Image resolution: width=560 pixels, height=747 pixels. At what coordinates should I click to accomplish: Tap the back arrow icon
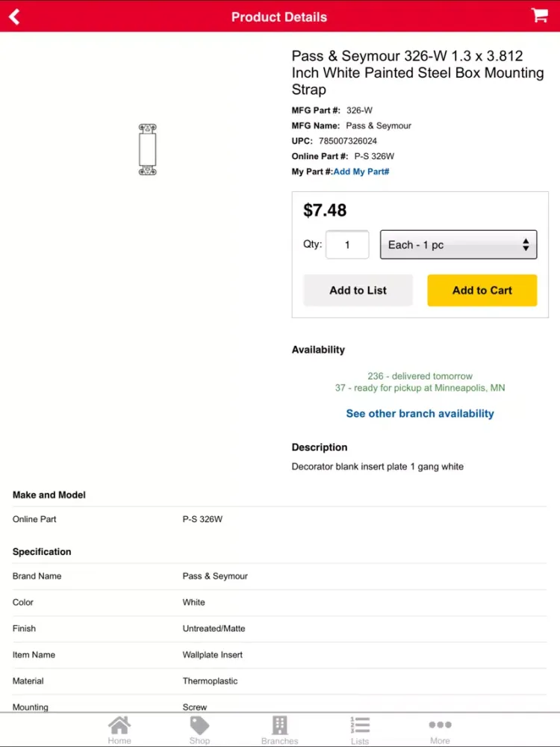click(x=14, y=16)
